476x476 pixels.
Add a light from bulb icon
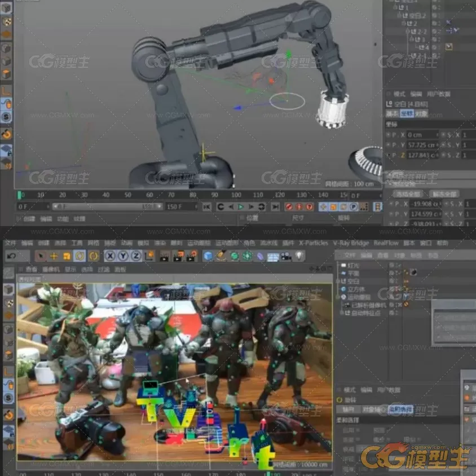pyautogui.click(x=299, y=256)
